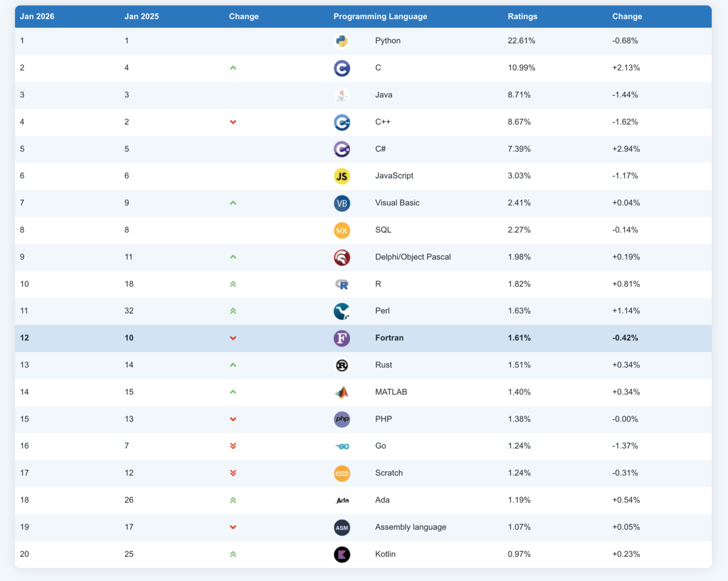
Task: Click the Fortran F logo icon
Action: click(x=342, y=338)
